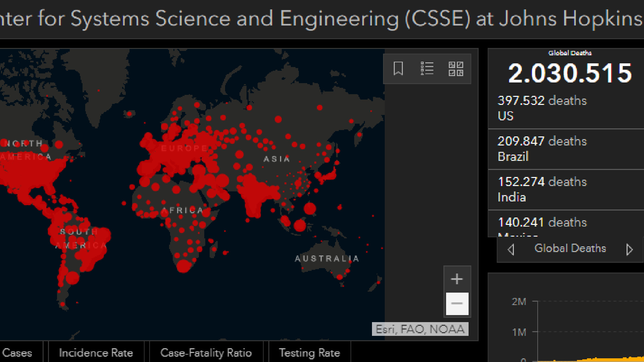Select the Cases tab
This screenshot has width=644, height=362.
click(x=17, y=353)
